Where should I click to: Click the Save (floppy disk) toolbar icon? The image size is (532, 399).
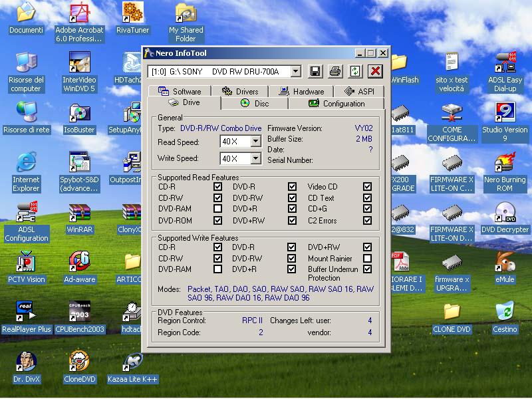[315, 72]
